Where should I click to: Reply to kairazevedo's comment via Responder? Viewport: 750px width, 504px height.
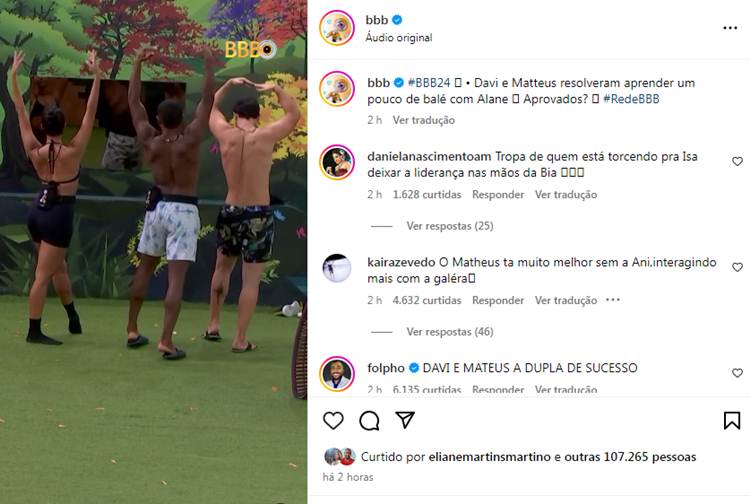pos(498,300)
